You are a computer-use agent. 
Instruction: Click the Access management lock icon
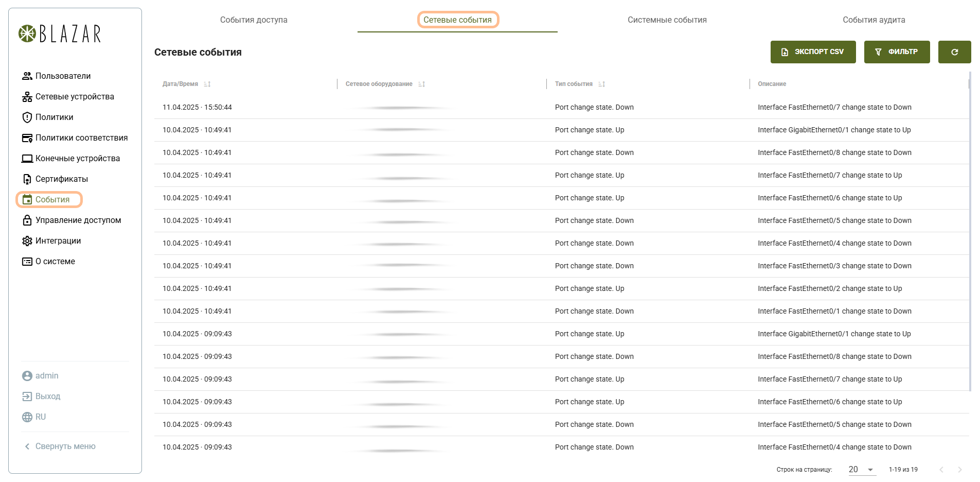click(x=27, y=220)
